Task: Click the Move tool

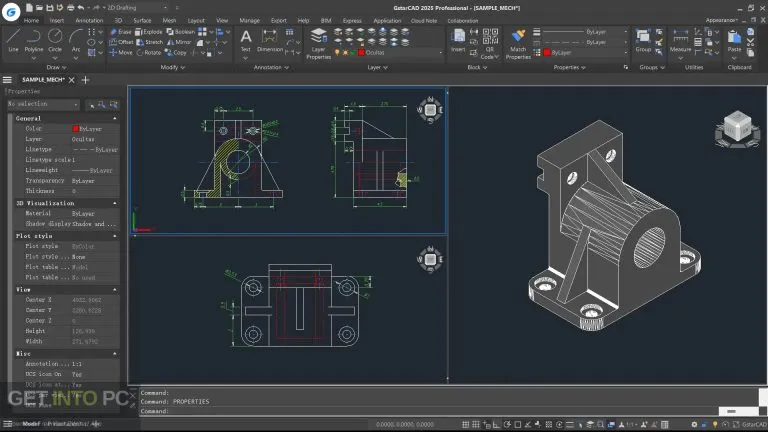Action: click(120, 52)
